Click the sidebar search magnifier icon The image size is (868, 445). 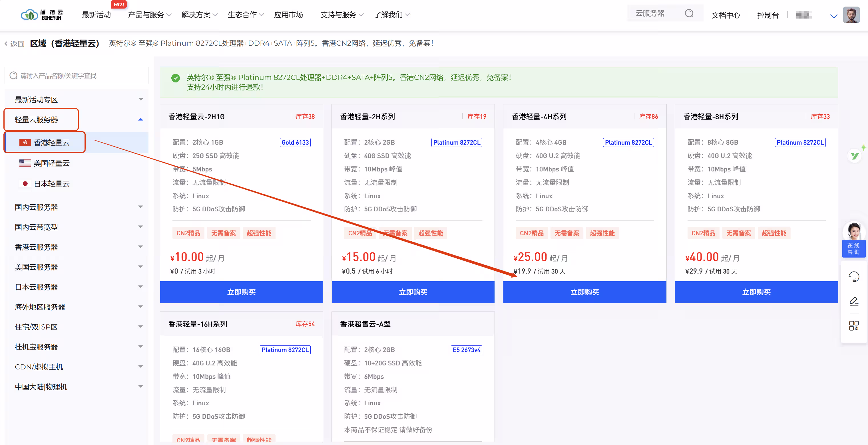tap(13, 75)
